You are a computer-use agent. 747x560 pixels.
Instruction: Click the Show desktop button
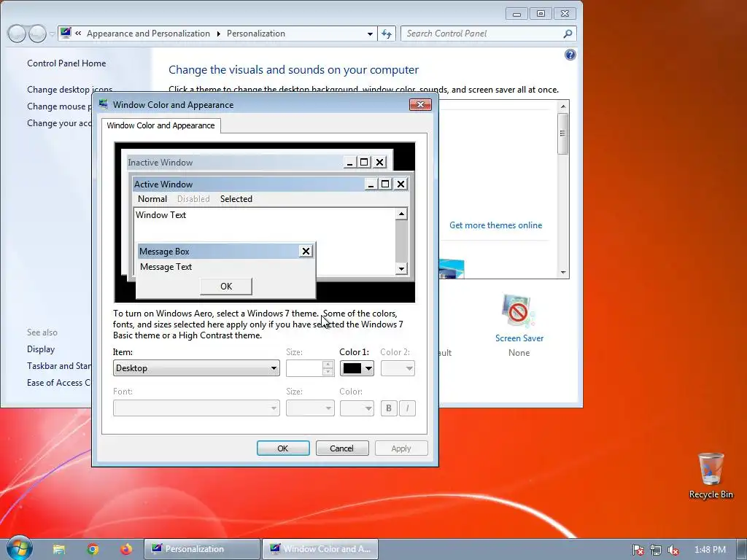click(x=742, y=549)
